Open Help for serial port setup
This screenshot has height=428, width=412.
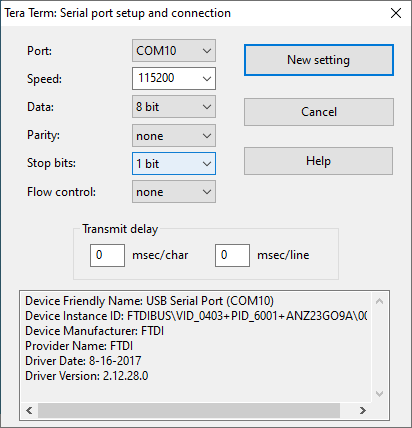318,161
